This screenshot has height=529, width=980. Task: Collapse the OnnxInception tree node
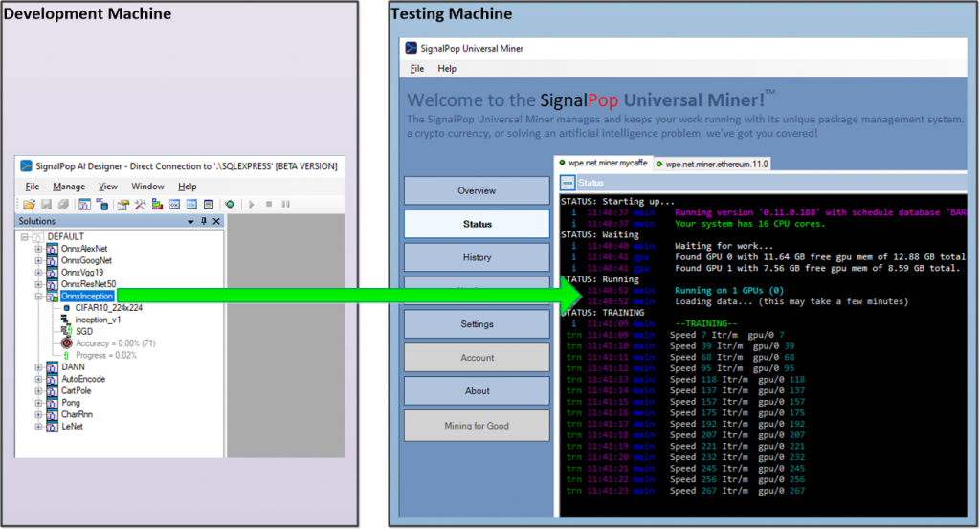coord(38,296)
